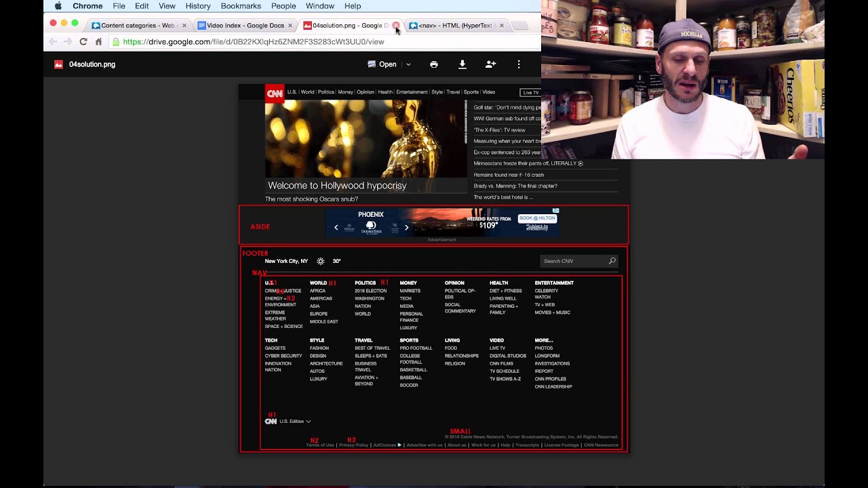Close the Video Index tab
868x488 pixels.
tap(290, 26)
